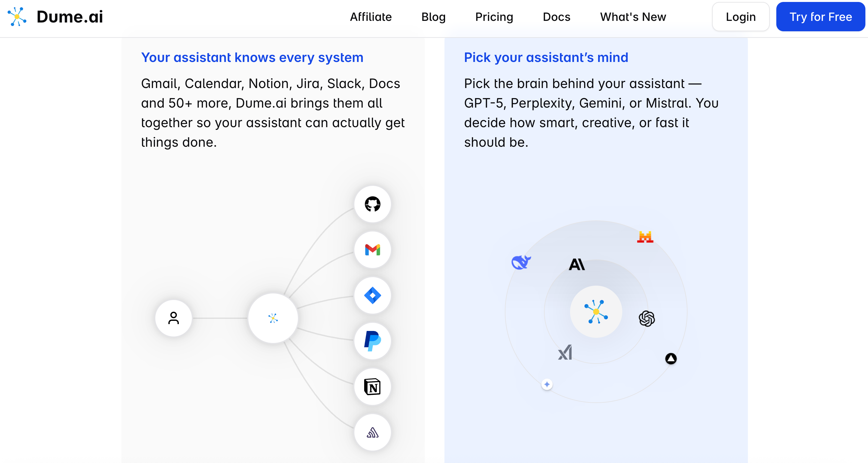The width and height of the screenshot is (868, 463).
Task: Click the Login button
Action: coord(740,17)
